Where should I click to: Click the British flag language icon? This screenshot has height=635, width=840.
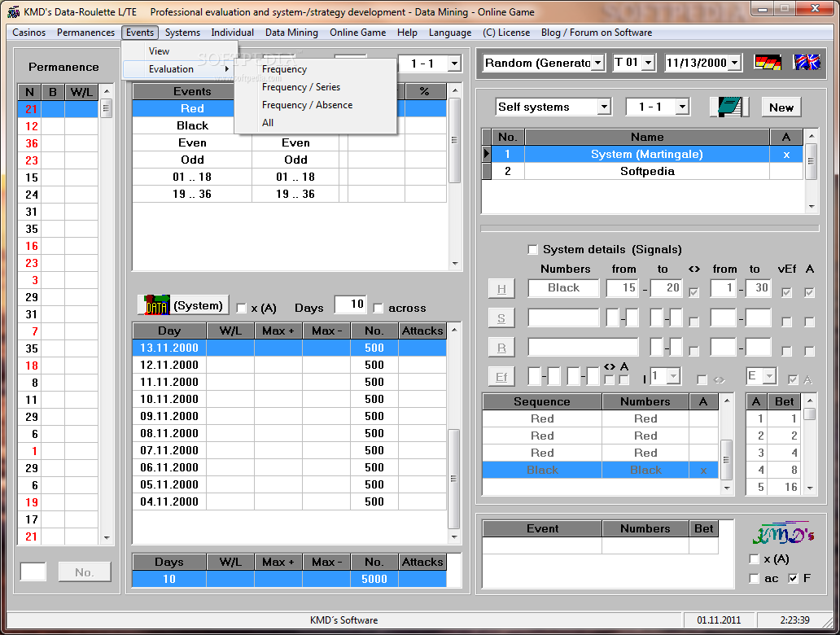coord(807,63)
